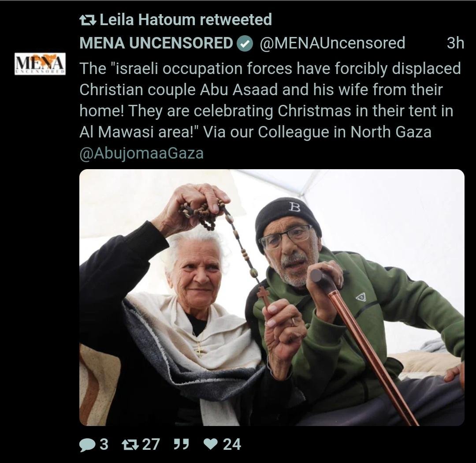
Task: Open the MENA Uncensored profile avatar
Action: [40, 64]
